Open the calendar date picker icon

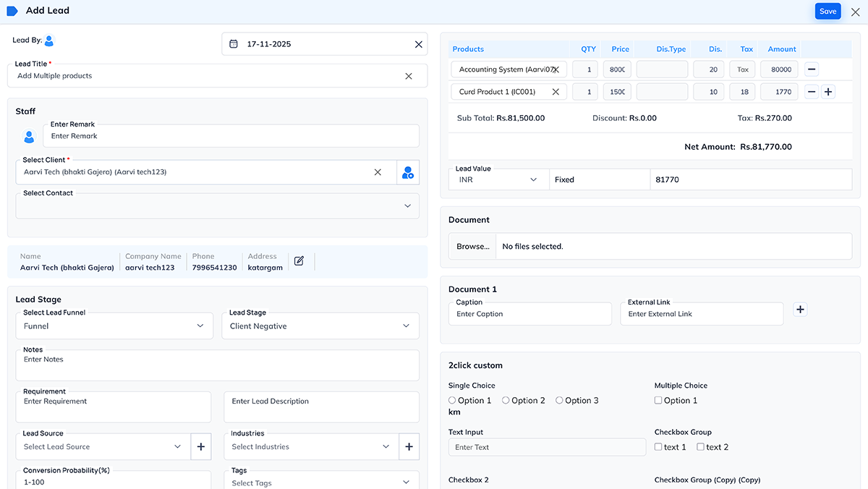tap(233, 44)
